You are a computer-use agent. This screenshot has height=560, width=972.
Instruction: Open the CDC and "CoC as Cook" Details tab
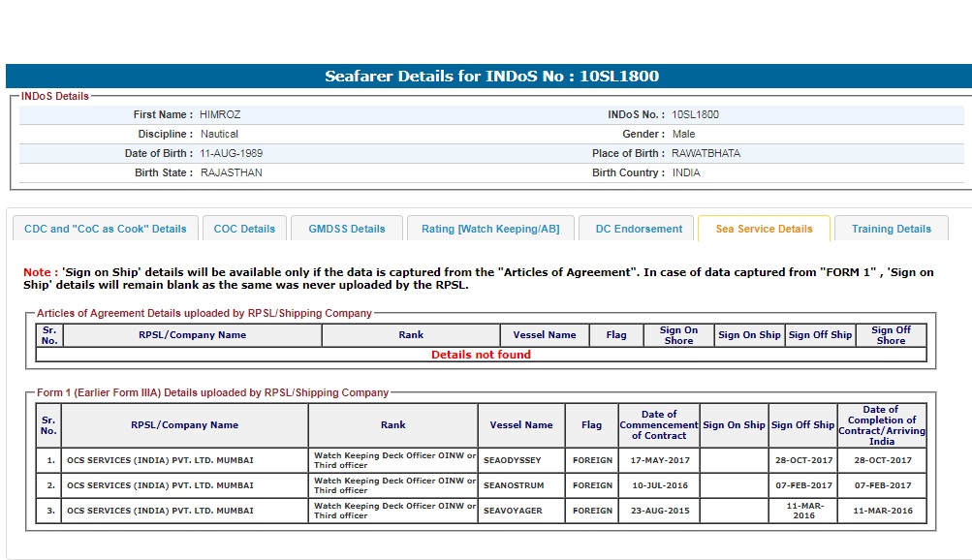pos(105,229)
